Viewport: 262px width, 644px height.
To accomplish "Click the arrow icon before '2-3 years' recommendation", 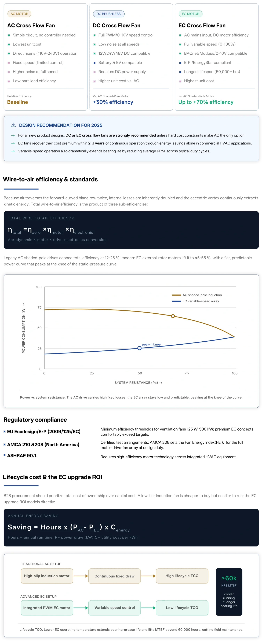I will tap(13, 143).
